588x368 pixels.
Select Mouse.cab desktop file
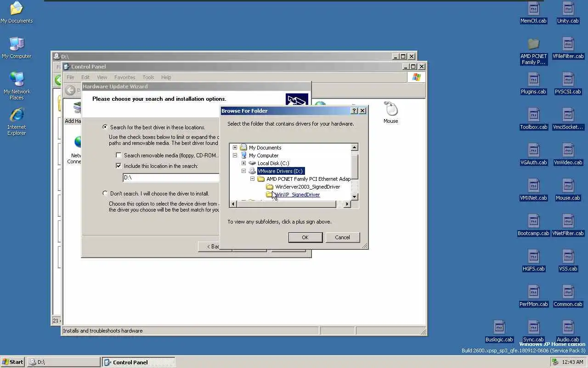(568, 190)
